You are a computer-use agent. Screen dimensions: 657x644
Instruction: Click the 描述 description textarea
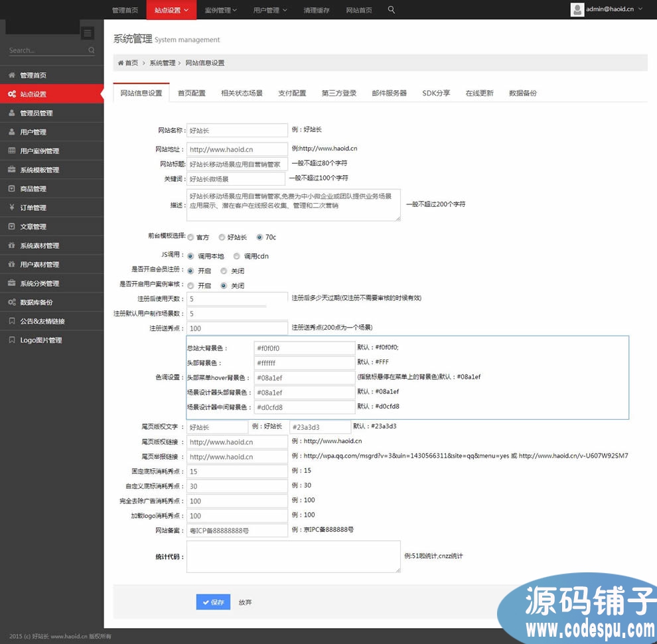(293, 205)
